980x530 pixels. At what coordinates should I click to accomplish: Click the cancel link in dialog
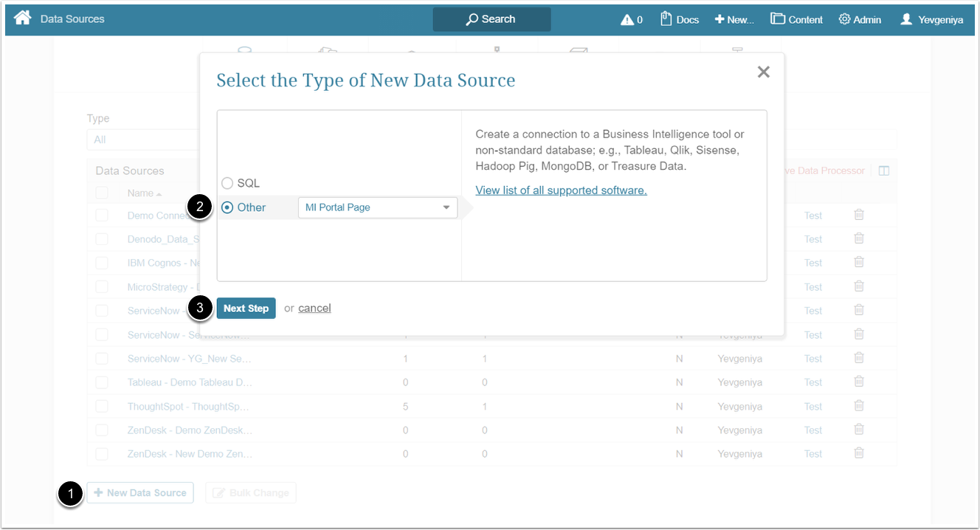click(314, 308)
